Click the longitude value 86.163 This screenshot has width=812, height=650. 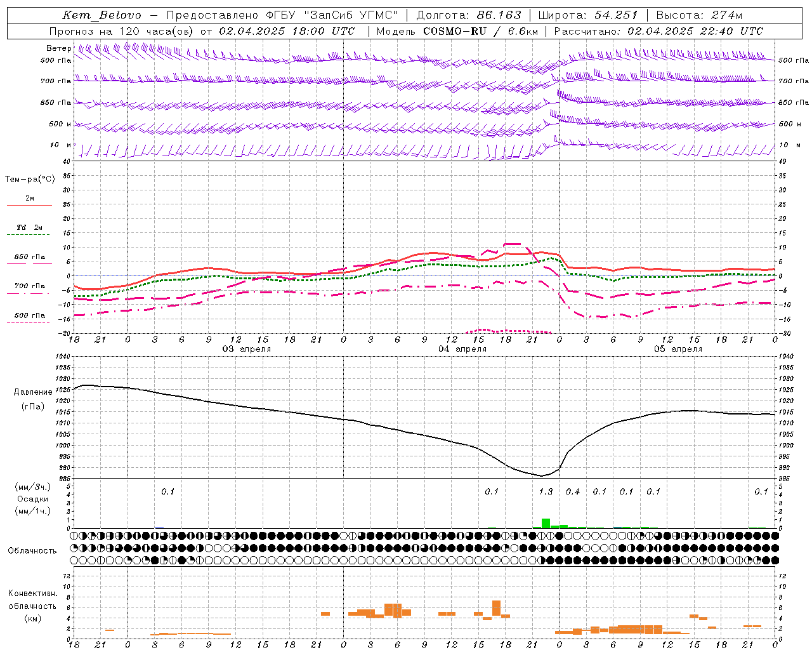(499, 15)
